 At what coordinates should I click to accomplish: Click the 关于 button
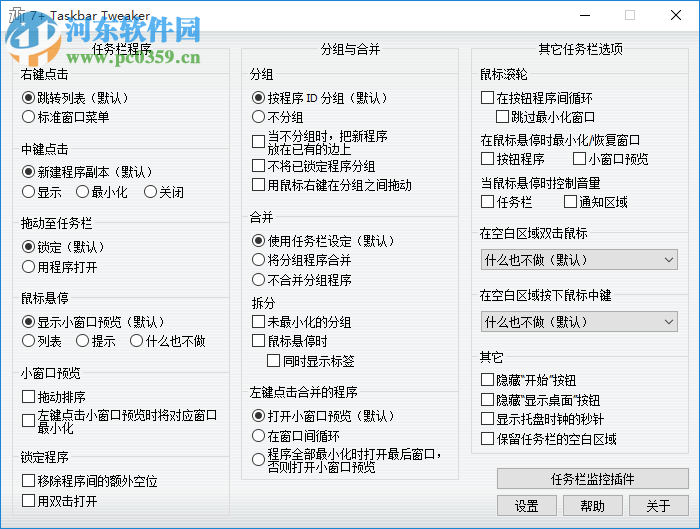658,506
